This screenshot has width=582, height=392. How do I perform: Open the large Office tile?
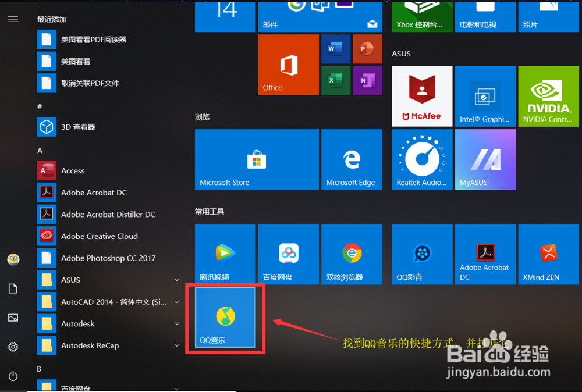(x=289, y=65)
